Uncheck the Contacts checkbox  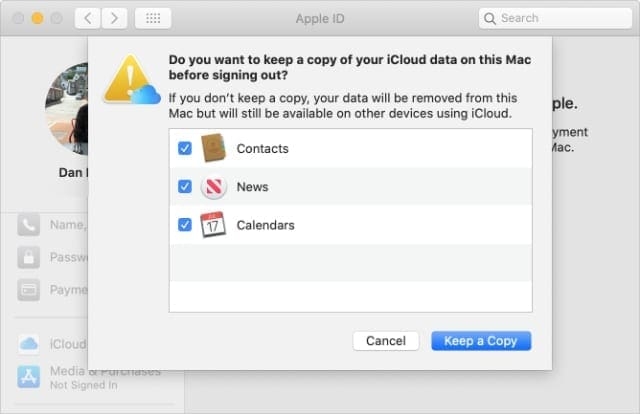[184, 148]
